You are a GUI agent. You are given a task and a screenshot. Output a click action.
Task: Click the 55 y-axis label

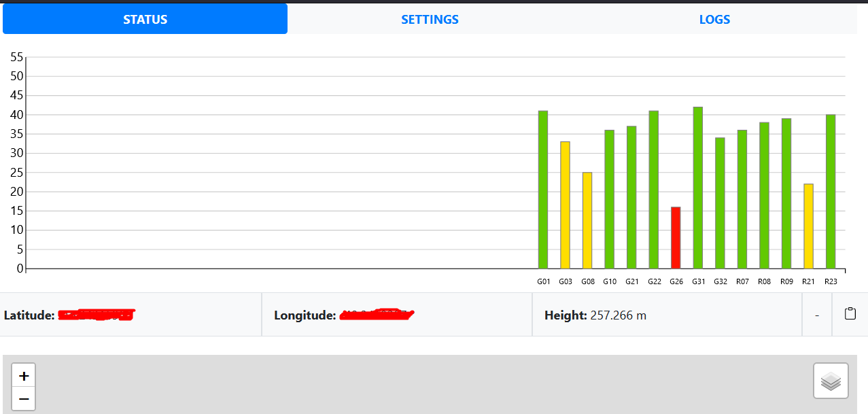click(17, 57)
